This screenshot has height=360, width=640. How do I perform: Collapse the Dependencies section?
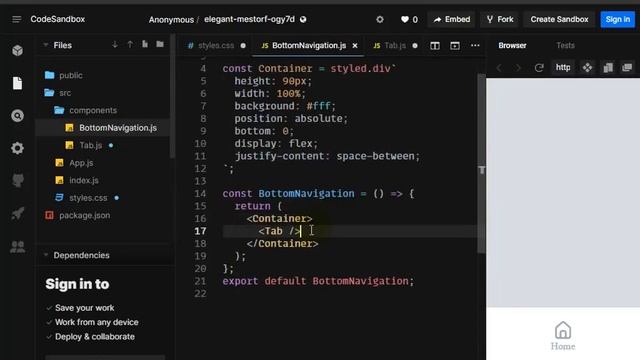click(46, 255)
